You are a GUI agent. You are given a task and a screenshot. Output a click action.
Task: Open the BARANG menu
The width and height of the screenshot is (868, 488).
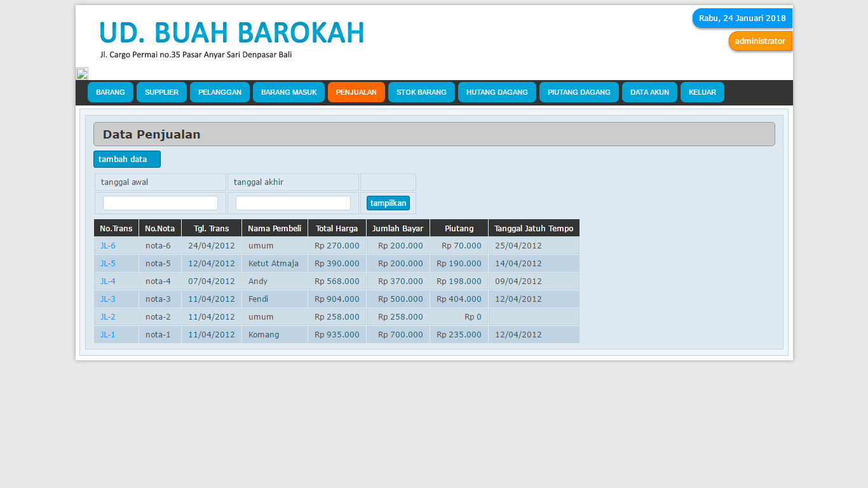(111, 92)
